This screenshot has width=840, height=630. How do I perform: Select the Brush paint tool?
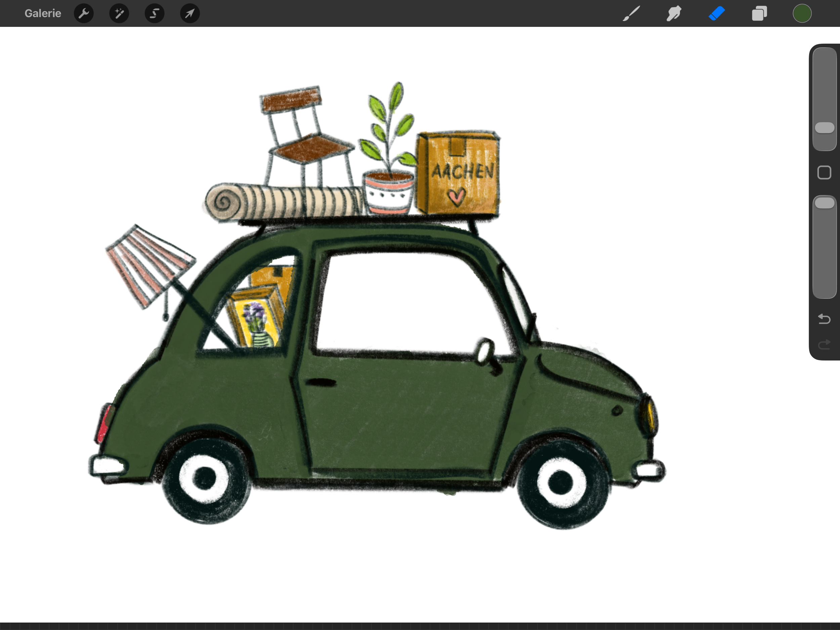pos(631,13)
